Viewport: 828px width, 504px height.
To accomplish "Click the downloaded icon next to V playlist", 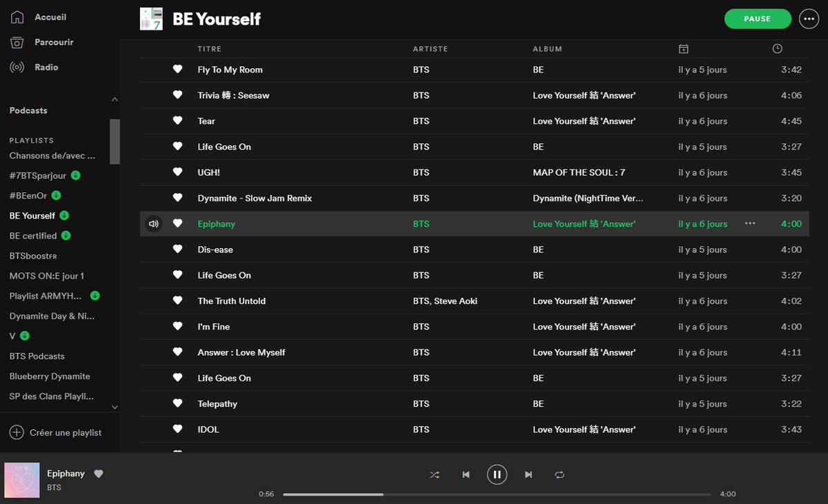I will pos(25,336).
